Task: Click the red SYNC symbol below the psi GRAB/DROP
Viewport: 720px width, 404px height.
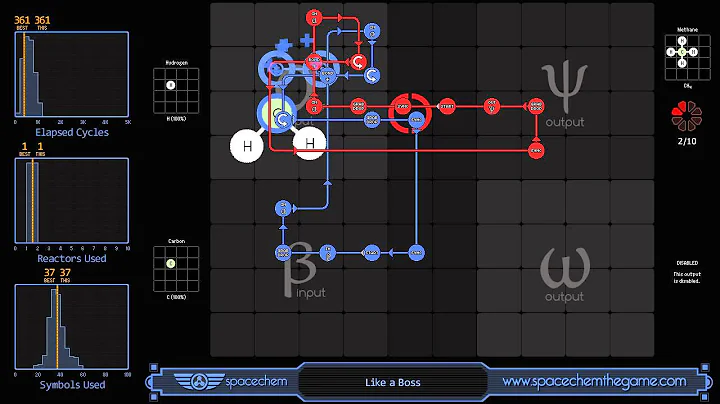Action: point(536,151)
